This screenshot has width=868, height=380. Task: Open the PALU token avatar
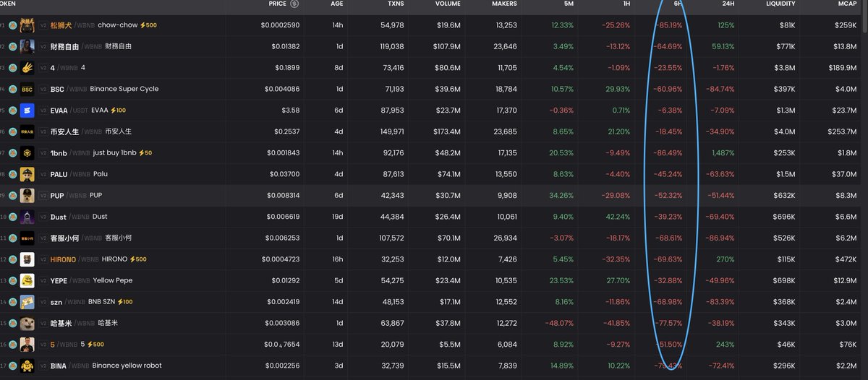(27, 174)
